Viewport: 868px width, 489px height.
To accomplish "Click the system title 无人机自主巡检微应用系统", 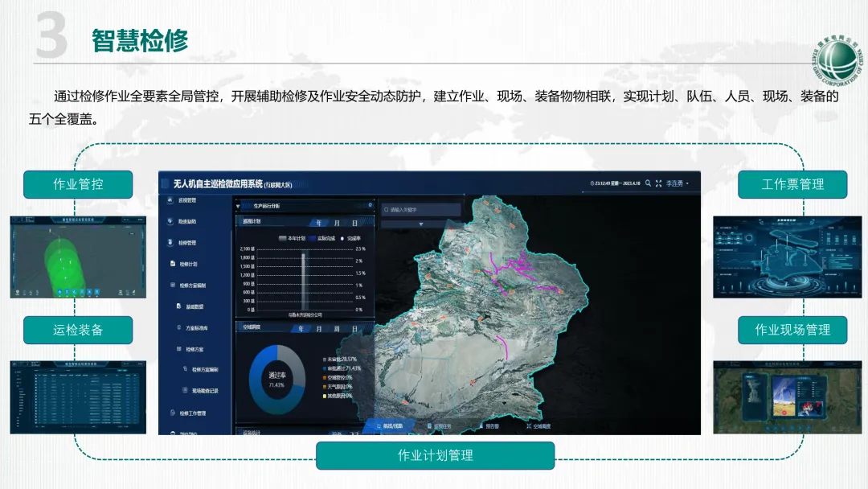I will click(218, 184).
